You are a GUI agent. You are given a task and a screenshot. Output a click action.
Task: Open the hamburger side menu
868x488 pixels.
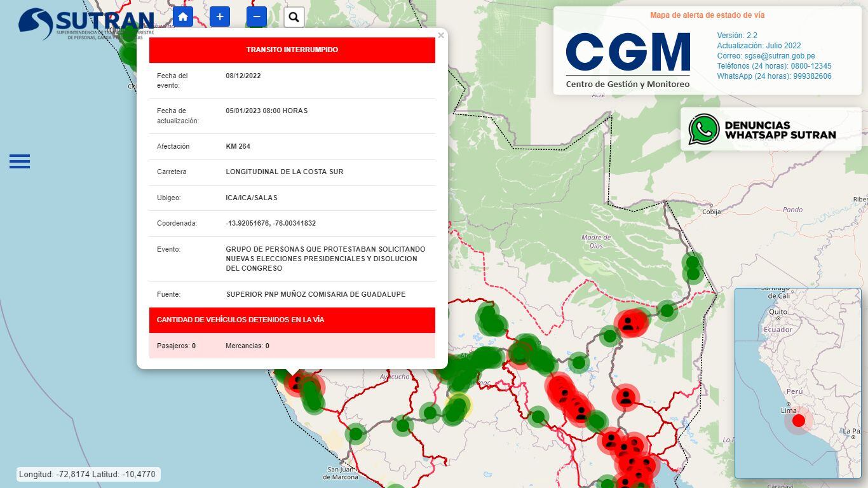(20, 161)
